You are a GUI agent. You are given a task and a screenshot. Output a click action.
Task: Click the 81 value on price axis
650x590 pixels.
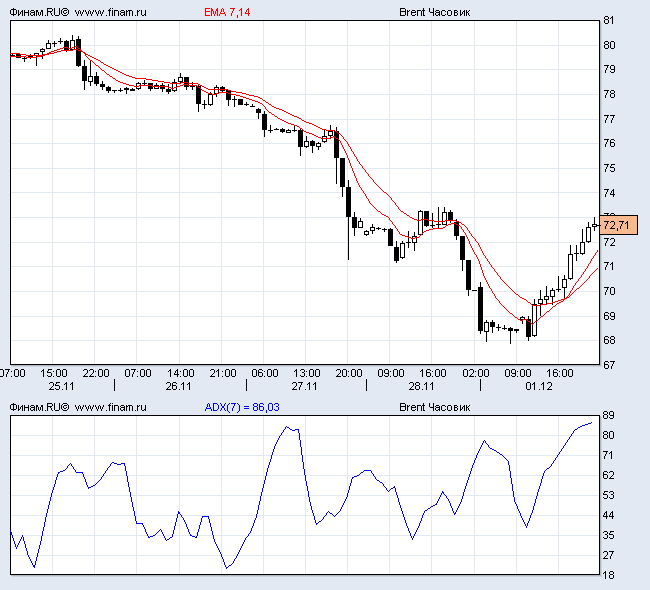tap(609, 20)
